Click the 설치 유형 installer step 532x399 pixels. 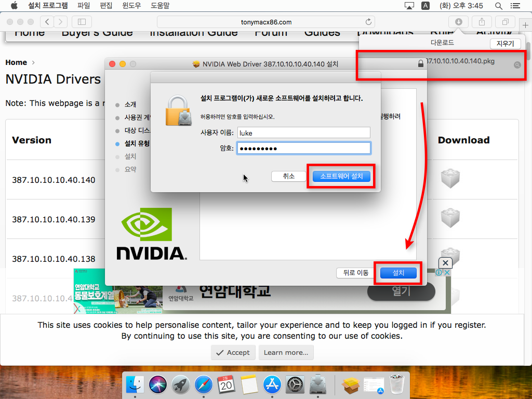(x=137, y=143)
